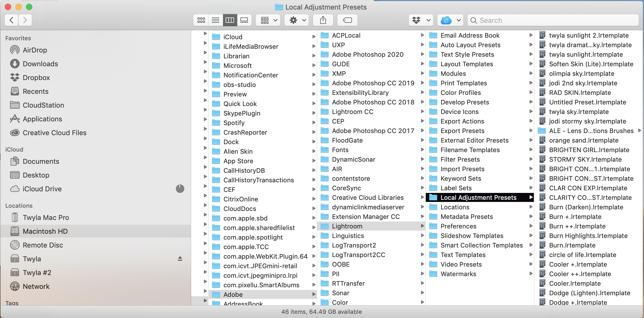Click in the Search field
The height and width of the screenshot is (318, 644).
click(x=553, y=20)
